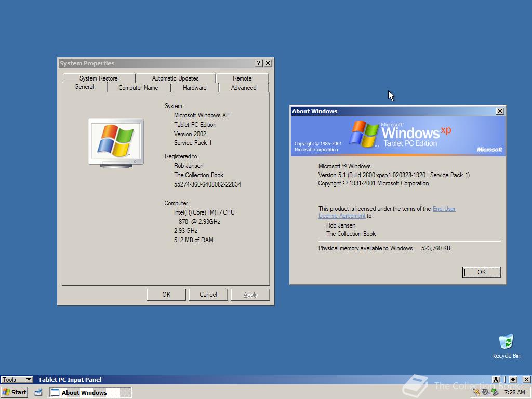Click the dock arrow on the Input Panel bar

(514, 380)
